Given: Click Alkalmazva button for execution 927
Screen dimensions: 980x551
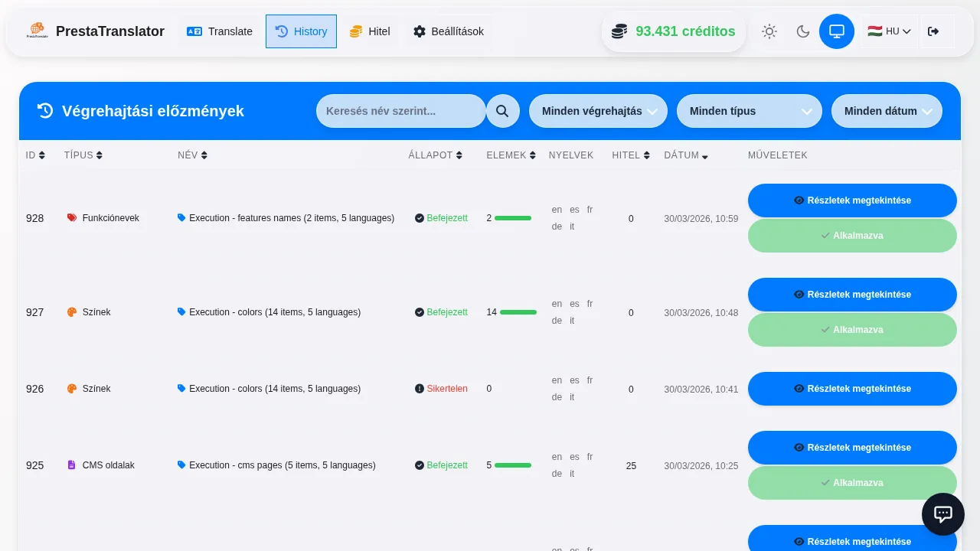Looking at the screenshot, I should point(852,330).
